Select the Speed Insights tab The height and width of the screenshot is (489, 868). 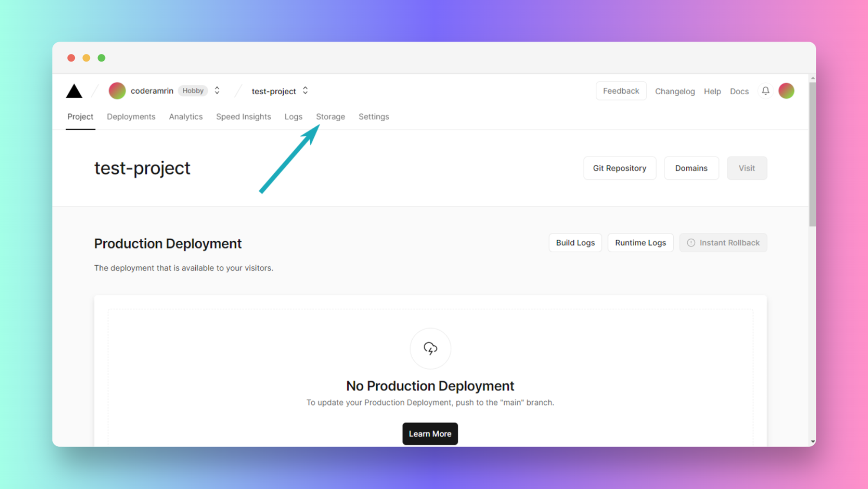(x=243, y=116)
